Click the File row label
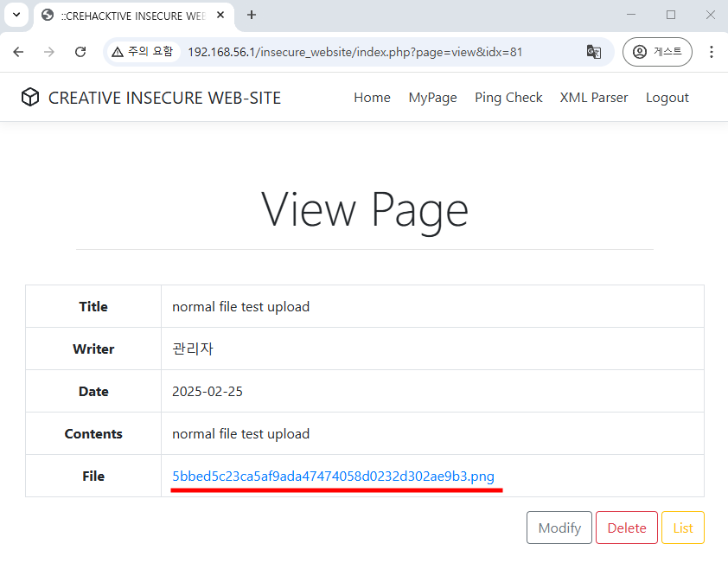 tap(93, 477)
